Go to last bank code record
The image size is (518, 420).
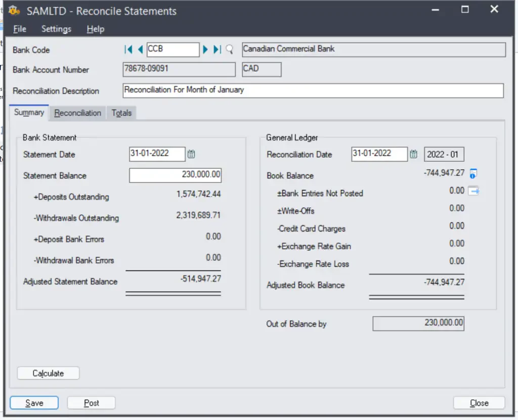click(x=217, y=50)
